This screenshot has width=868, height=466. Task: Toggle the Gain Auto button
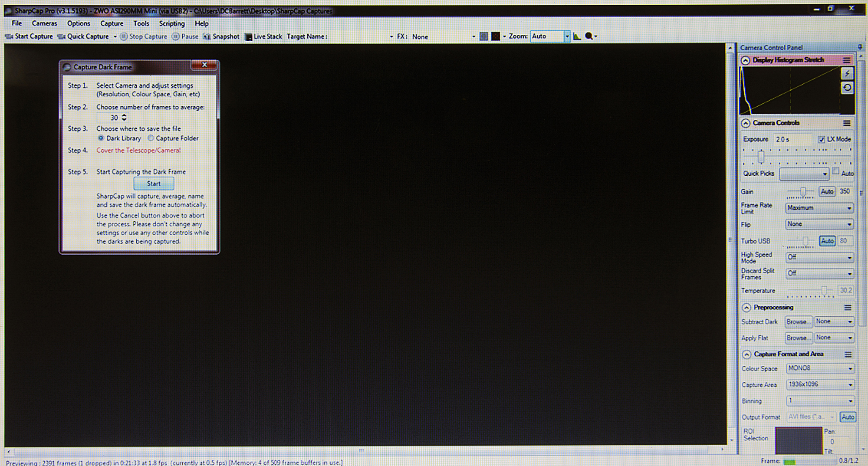click(827, 191)
